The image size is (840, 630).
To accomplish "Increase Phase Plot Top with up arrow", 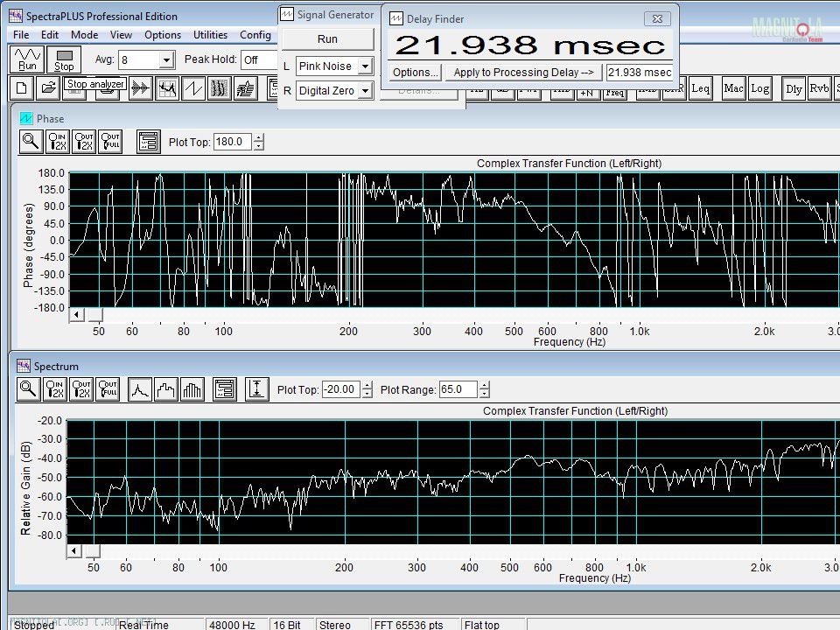I will pyautogui.click(x=259, y=138).
